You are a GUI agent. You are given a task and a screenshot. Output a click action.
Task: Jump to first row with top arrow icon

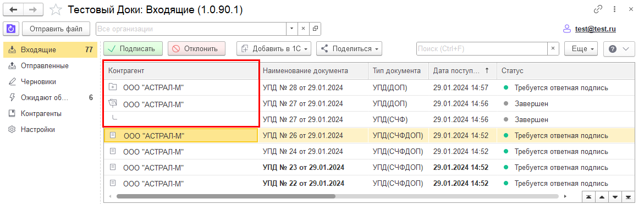(x=589, y=196)
